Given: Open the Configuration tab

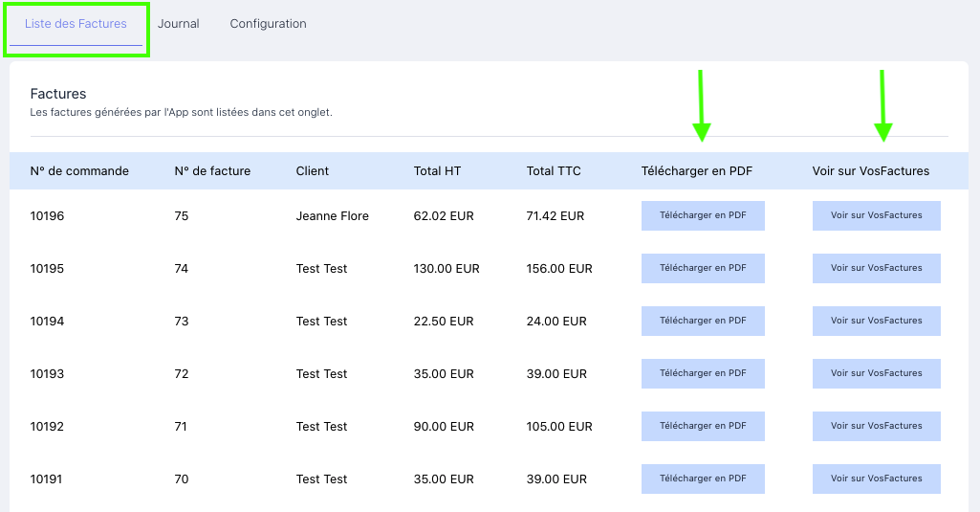Looking at the screenshot, I should pyautogui.click(x=268, y=24).
